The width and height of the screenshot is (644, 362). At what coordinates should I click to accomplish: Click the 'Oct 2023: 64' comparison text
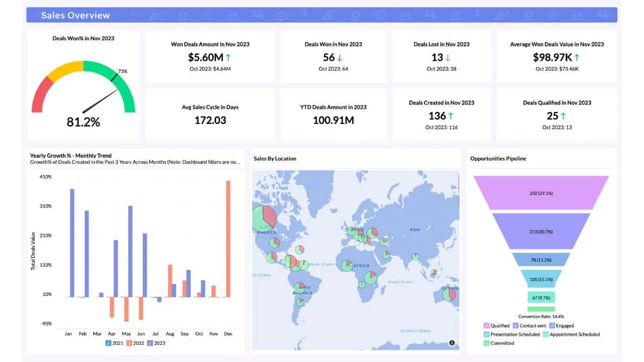(333, 69)
